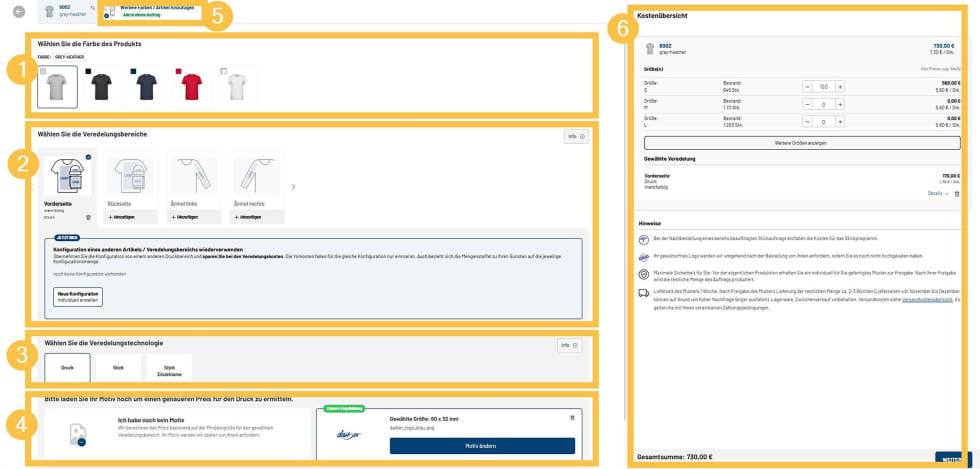
Task: Click plus for size L quantity
Action: pos(840,122)
